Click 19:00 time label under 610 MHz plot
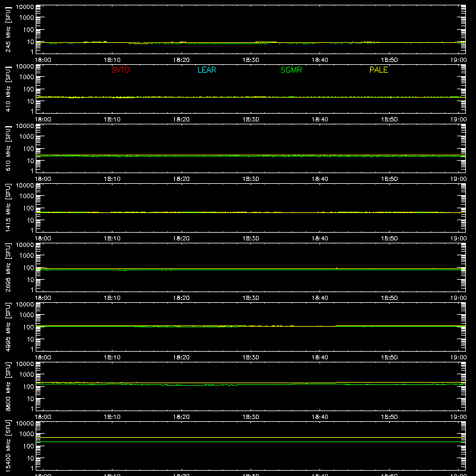The height and width of the screenshot is (476, 476). (x=458, y=179)
